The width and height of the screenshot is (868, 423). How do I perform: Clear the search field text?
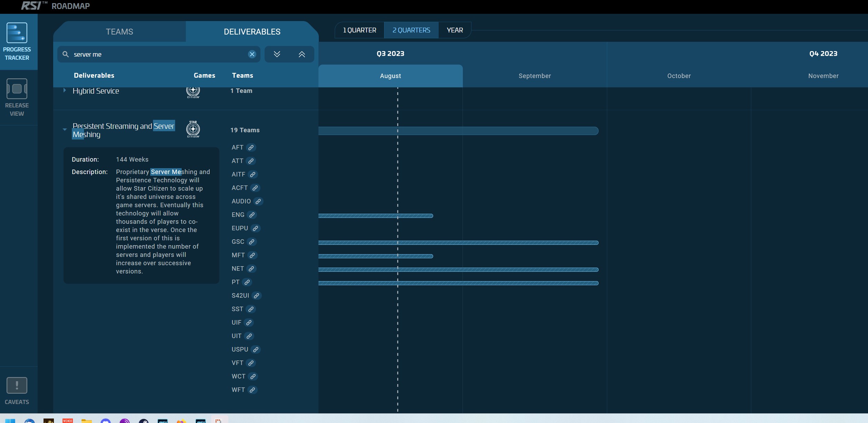(x=252, y=54)
